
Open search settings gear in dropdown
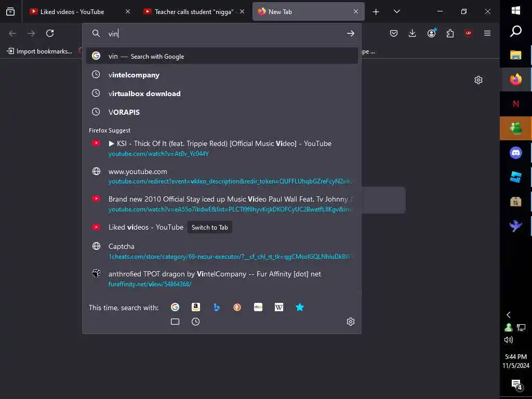coord(351,322)
